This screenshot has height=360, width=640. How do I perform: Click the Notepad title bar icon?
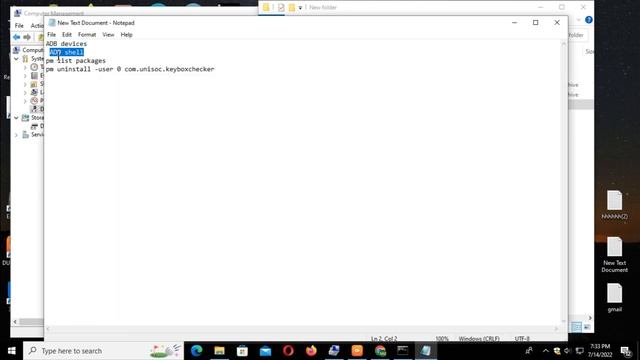(52, 23)
